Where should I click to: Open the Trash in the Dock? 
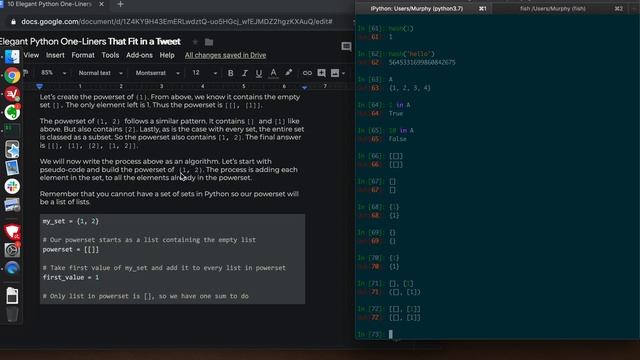12,314
